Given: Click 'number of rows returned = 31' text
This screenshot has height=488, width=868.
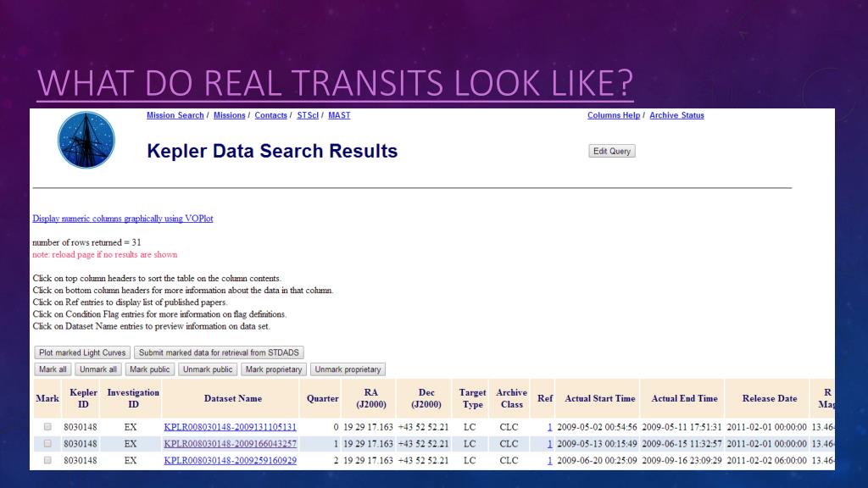Looking at the screenshot, I should coord(87,242).
